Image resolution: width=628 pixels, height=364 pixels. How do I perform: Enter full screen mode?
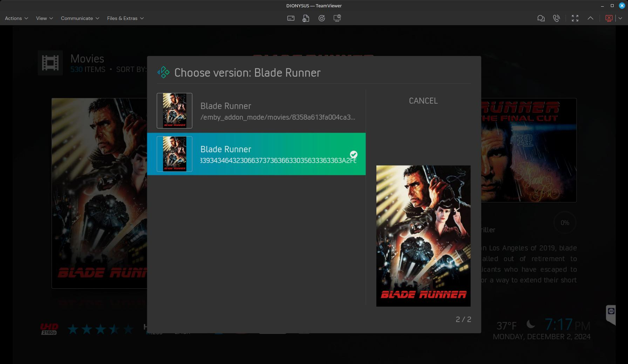(x=575, y=18)
